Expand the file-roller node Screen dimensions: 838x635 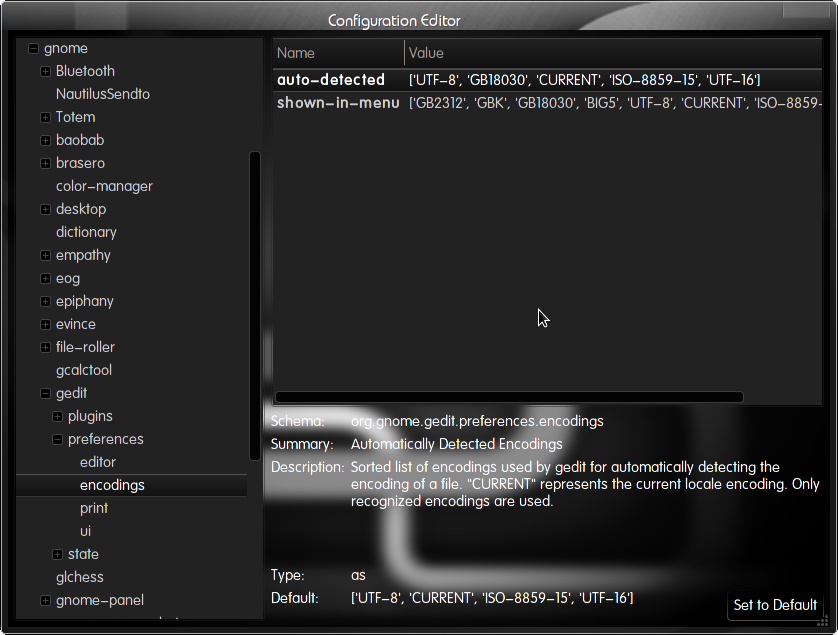pyautogui.click(x=45, y=347)
